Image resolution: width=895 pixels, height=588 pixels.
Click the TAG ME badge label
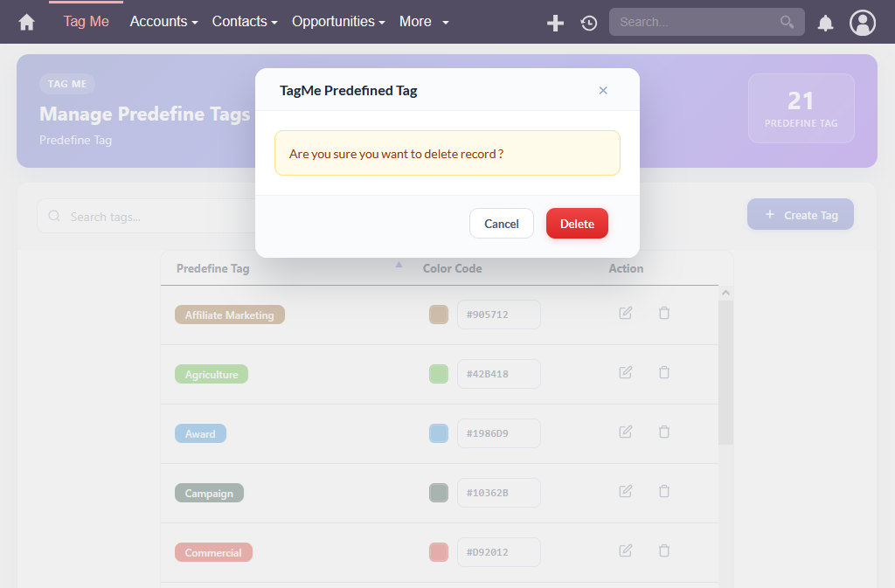point(67,84)
